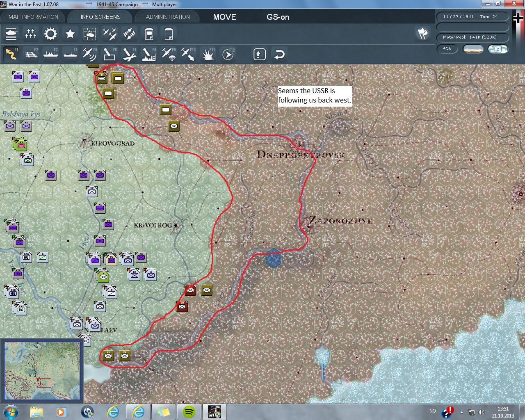Select F9 air transport mode
Viewport: 525px width, 420px height.
[169, 54]
